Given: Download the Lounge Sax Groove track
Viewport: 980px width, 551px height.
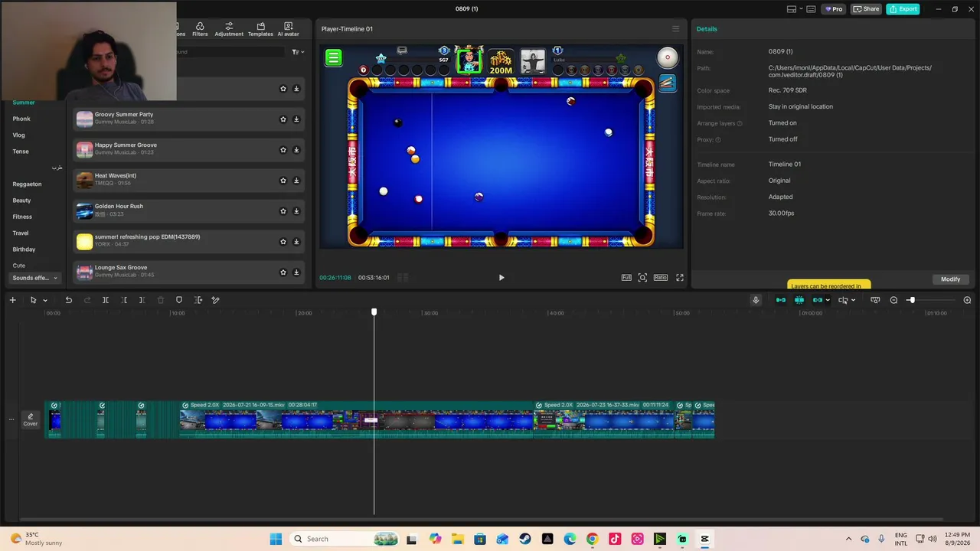Looking at the screenshot, I should (x=296, y=272).
